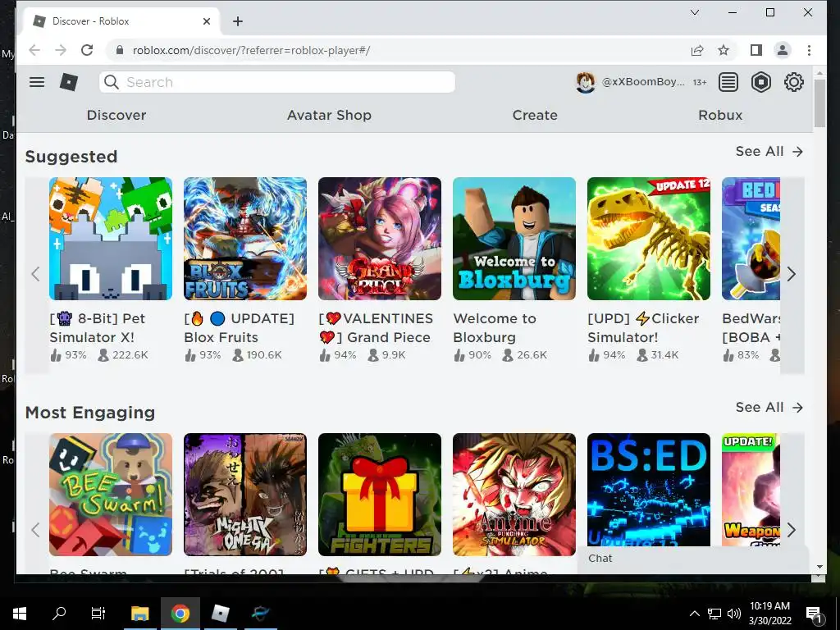The height and width of the screenshot is (630, 840).
Task: Open the Avatar Shop tab
Action: (x=329, y=115)
